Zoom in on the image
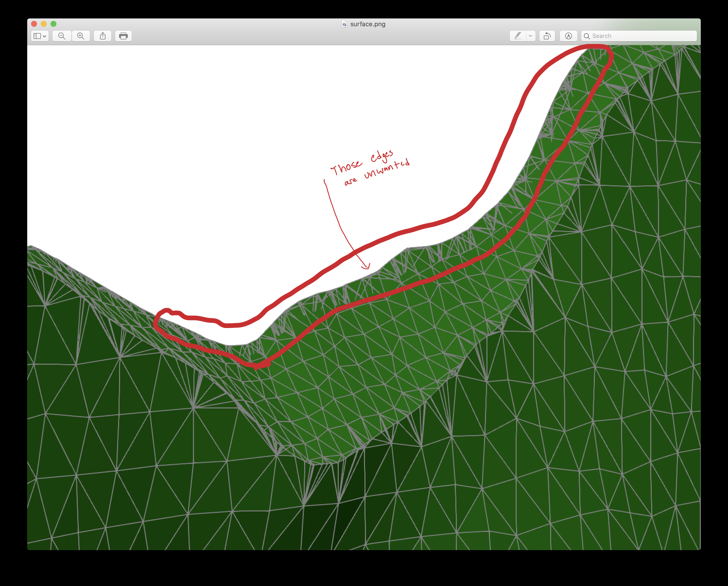The image size is (728, 586). [x=81, y=36]
